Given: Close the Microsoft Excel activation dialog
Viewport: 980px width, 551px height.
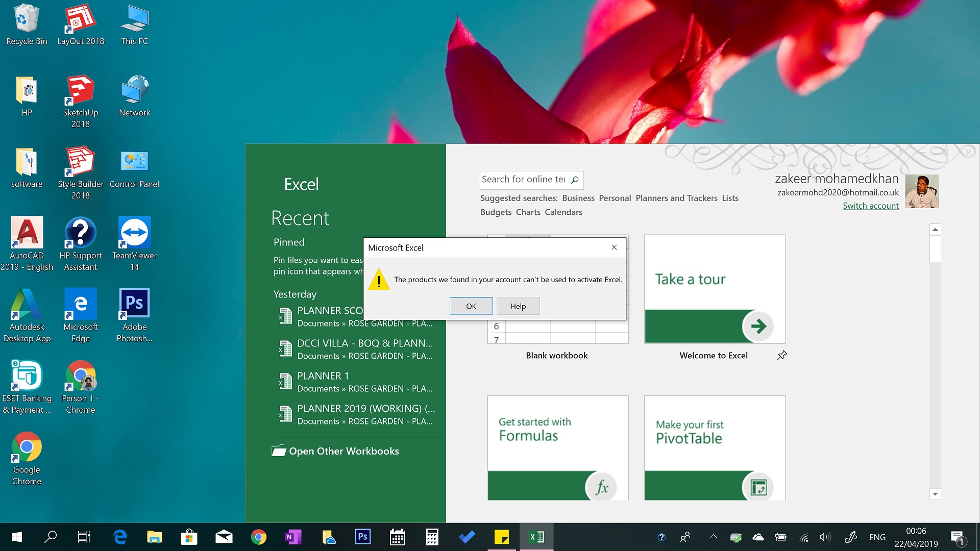Looking at the screenshot, I should coord(614,247).
